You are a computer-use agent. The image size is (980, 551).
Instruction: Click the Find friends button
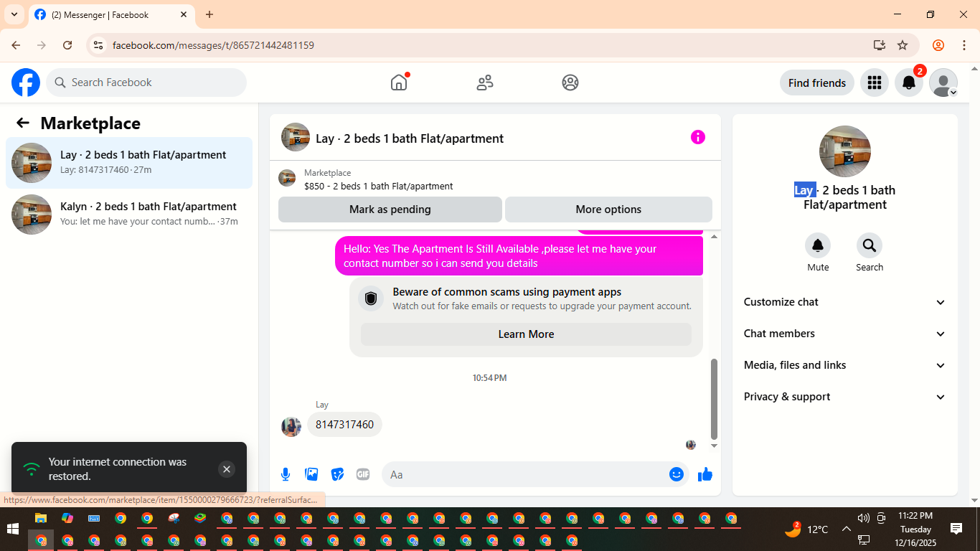pyautogui.click(x=817, y=83)
